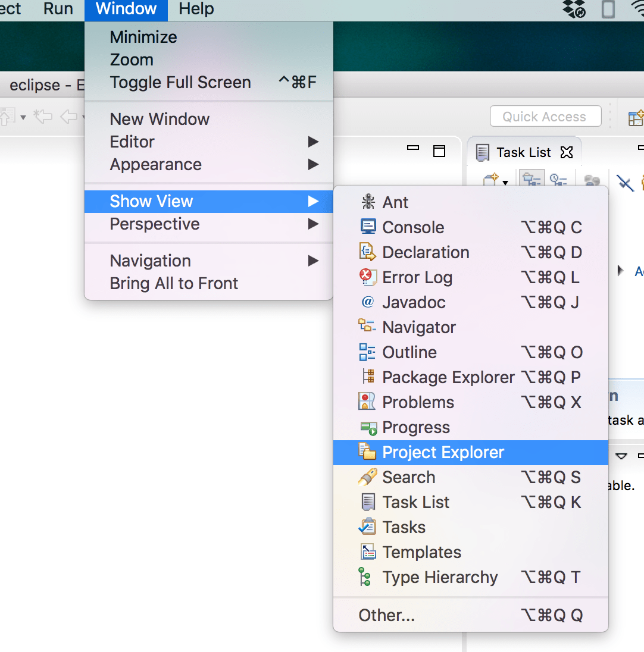Click the Problems view icon
This screenshot has height=652, width=644.
367,402
